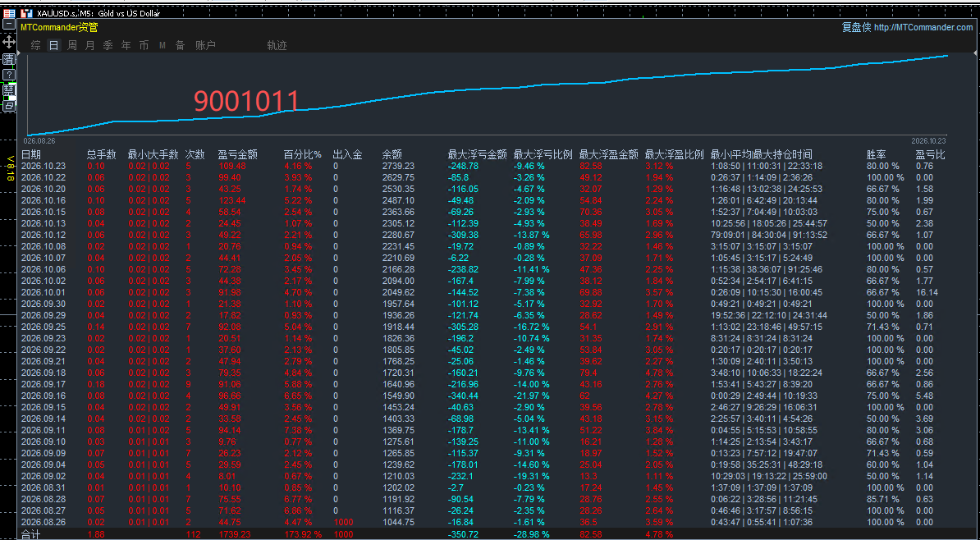This screenshot has height=540, width=980.
Task: Click the MTCommander资管 title
Action: (x=59, y=28)
